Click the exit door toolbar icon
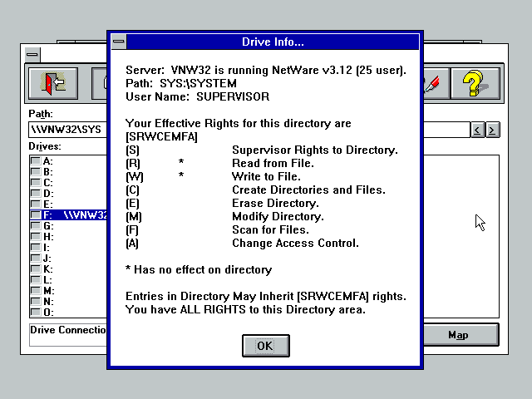Screen dimensions: 532x399 [53, 83]
